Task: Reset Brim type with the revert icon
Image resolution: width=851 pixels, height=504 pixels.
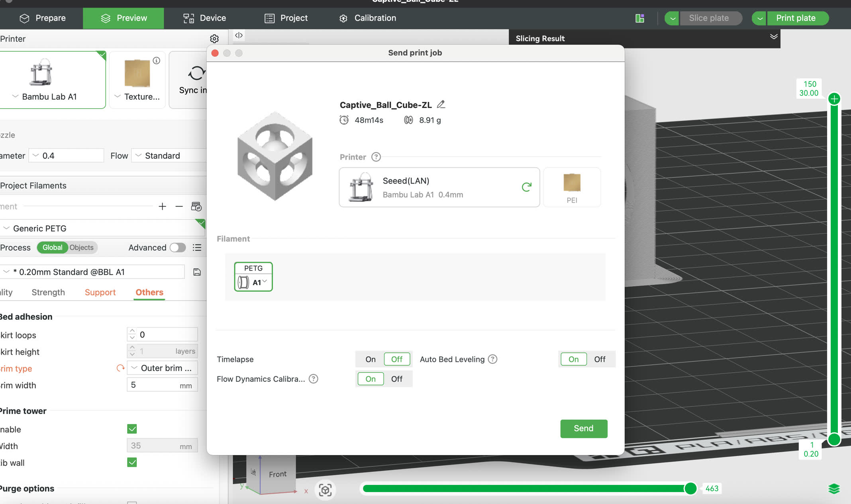Action: 120,368
